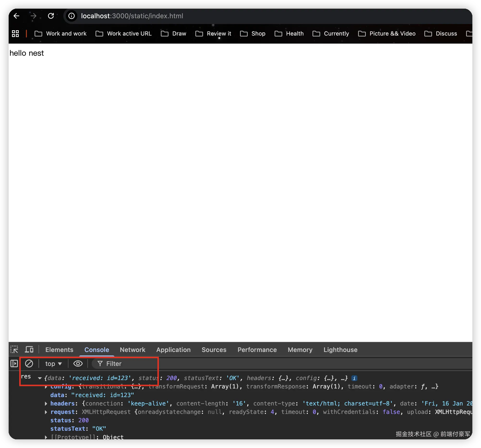Viewport: 481px width, 448px height.
Task: Open the Lighthouse tab
Action: point(340,350)
